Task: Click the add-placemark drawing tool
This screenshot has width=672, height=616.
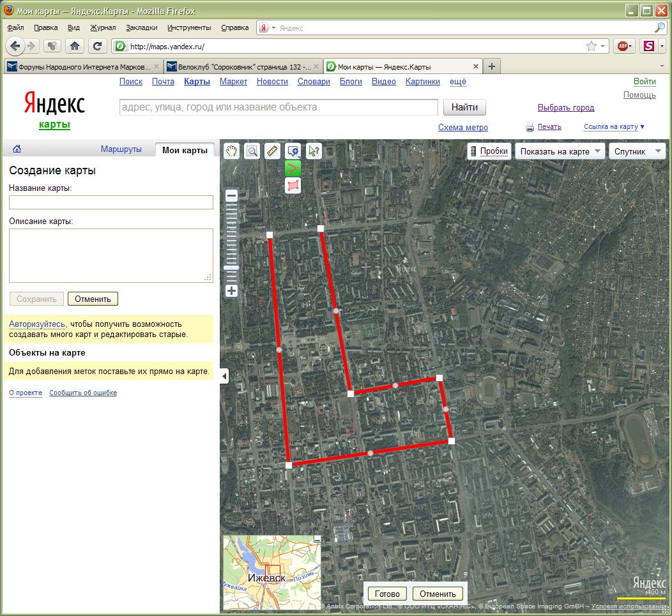Action: [293, 151]
